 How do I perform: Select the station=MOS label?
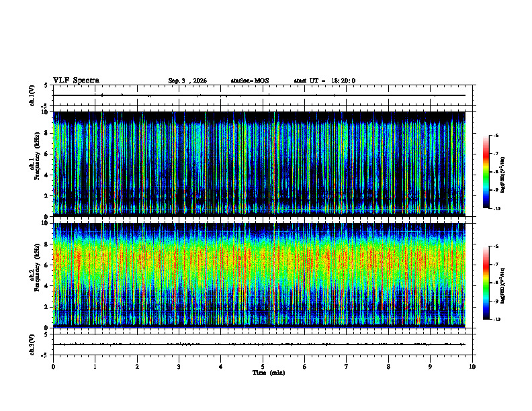(x=250, y=81)
